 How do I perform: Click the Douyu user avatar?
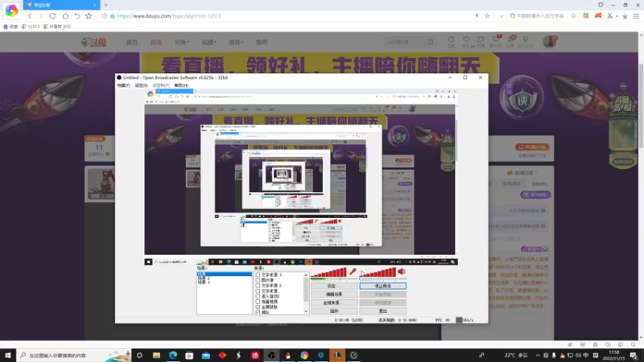(549, 42)
